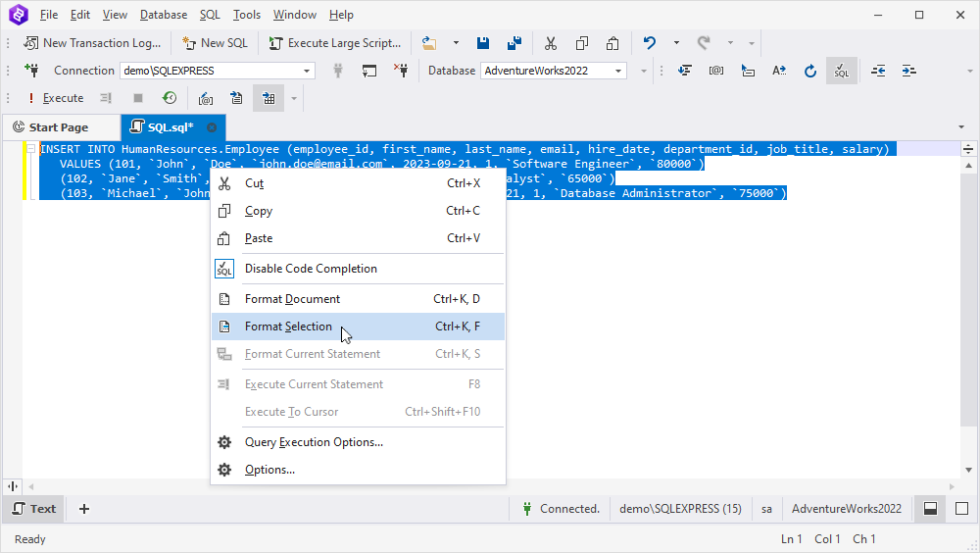
Task: Open Execute Large Script wizard
Action: pyautogui.click(x=334, y=43)
